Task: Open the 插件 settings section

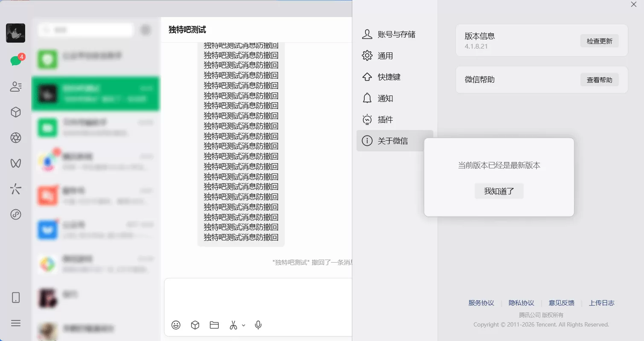Action: click(385, 119)
